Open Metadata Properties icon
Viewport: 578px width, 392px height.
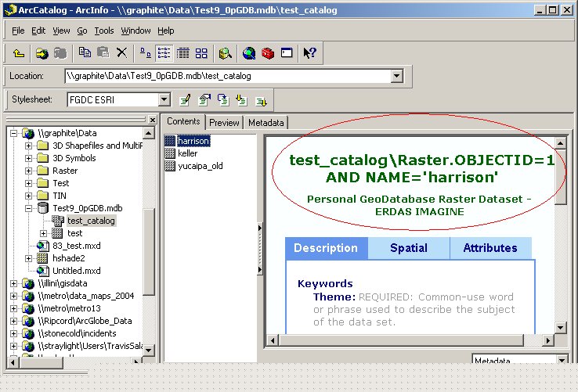(x=204, y=100)
